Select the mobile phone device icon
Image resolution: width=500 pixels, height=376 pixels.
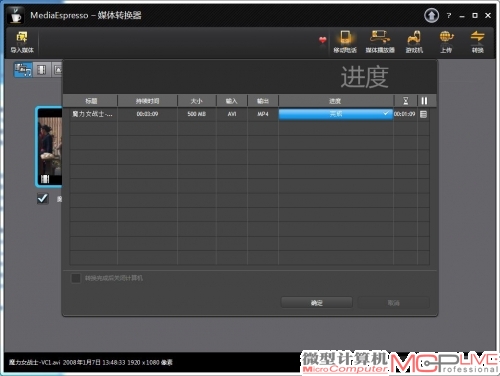point(345,42)
